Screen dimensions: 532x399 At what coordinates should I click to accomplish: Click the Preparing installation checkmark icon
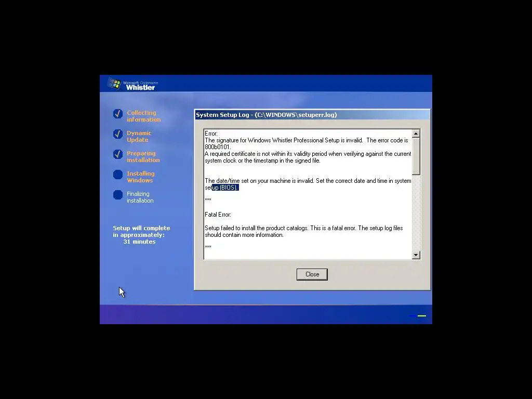click(x=118, y=154)
